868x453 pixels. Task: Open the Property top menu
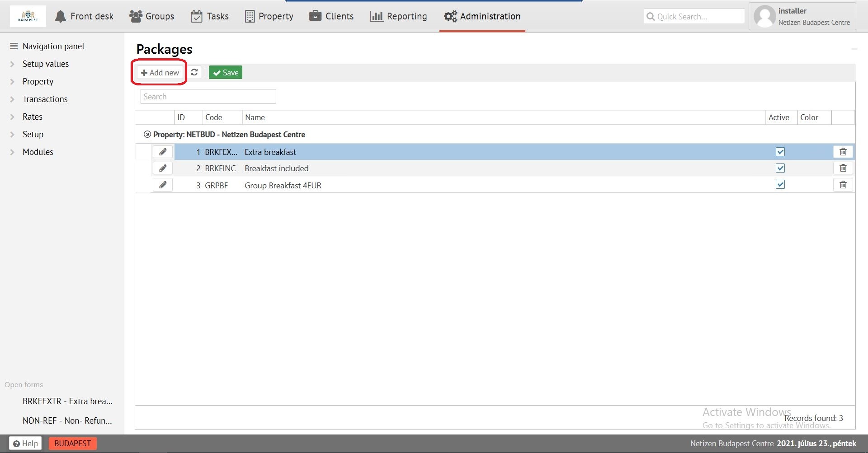(269, 16)
